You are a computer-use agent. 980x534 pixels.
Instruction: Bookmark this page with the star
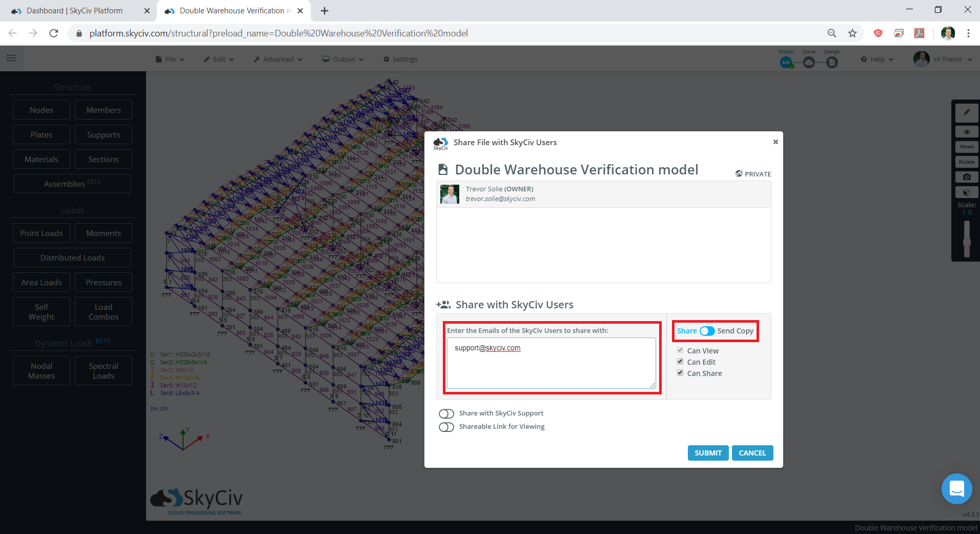[852, 33]
